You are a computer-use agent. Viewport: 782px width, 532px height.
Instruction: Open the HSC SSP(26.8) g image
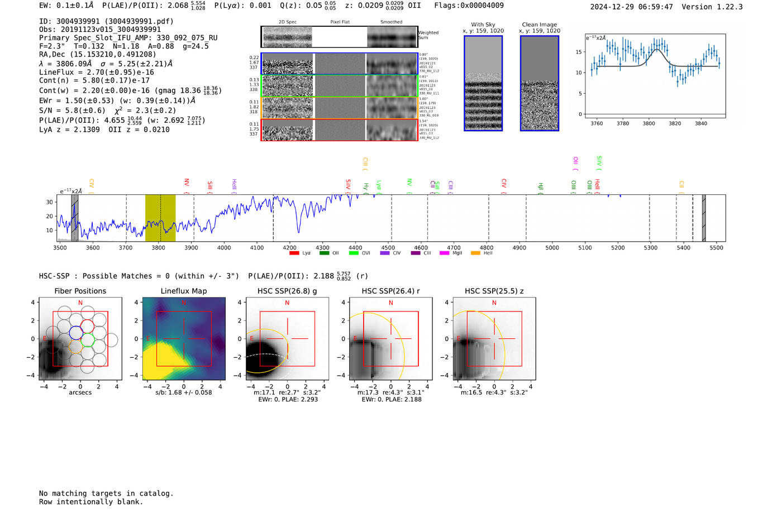click(x=287, y=339)
